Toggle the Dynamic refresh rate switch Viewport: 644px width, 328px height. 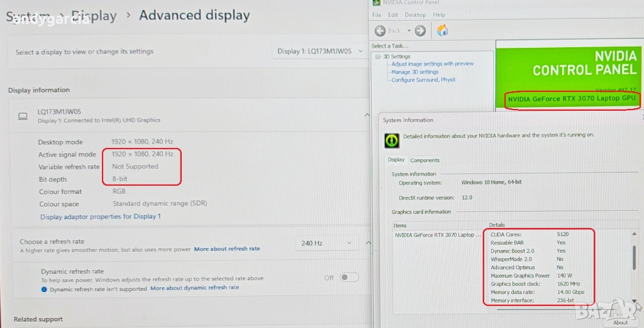[x=349, y=277]
